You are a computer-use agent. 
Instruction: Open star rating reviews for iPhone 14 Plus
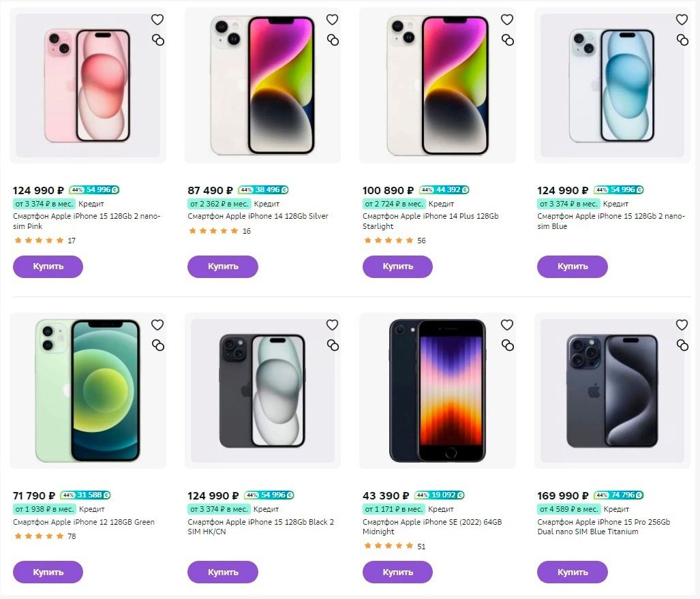(389, 241)
